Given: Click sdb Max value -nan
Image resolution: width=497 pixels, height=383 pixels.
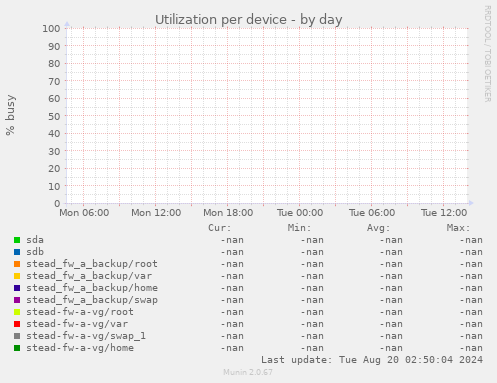Looking at the screenshot, I should coord(471,252).
